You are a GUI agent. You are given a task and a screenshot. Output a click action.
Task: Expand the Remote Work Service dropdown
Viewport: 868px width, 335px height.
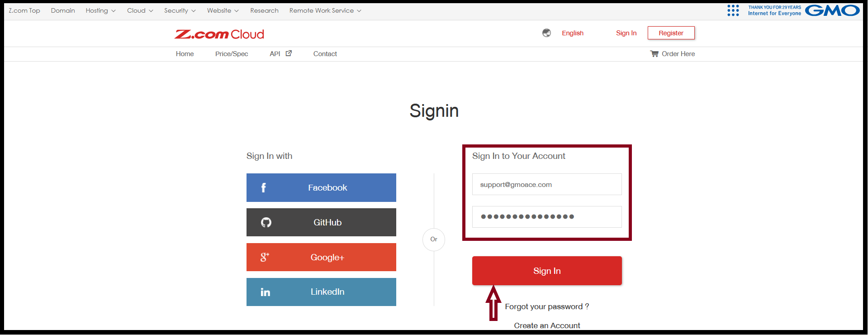pos(325,10)
